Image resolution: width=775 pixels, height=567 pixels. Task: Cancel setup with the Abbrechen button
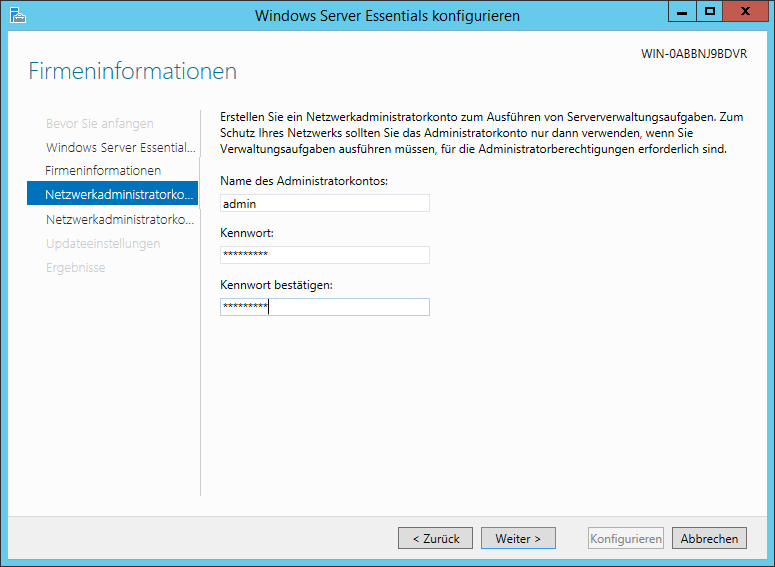(x=709, y=538)
